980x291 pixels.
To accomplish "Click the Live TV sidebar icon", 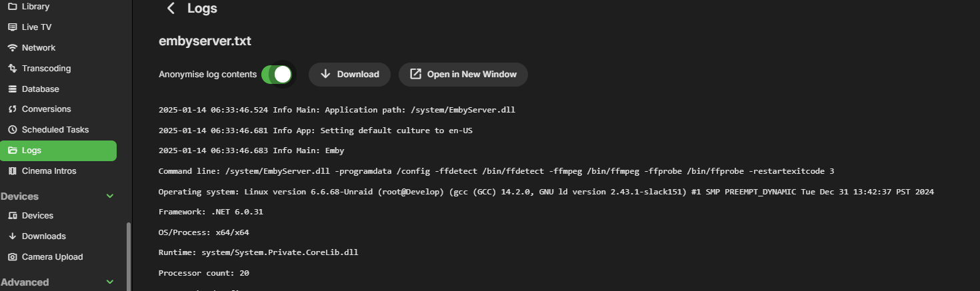I will tap(12, 27).
